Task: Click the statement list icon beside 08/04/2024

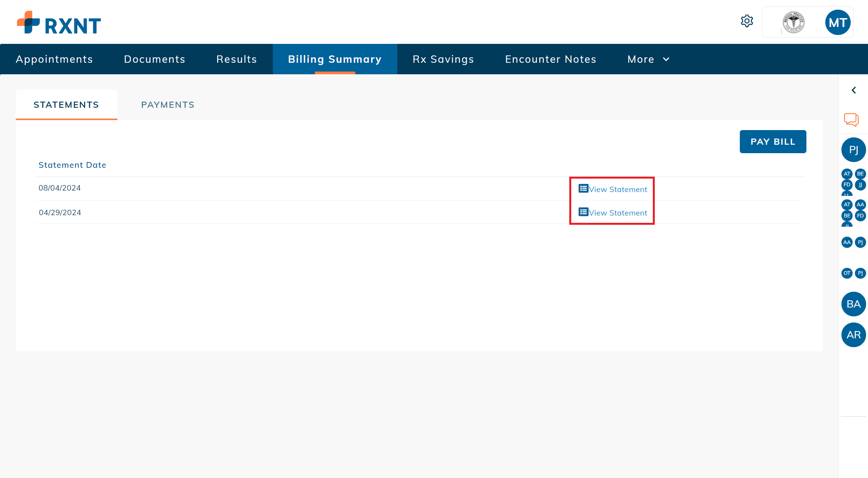Action: point(583,188)
